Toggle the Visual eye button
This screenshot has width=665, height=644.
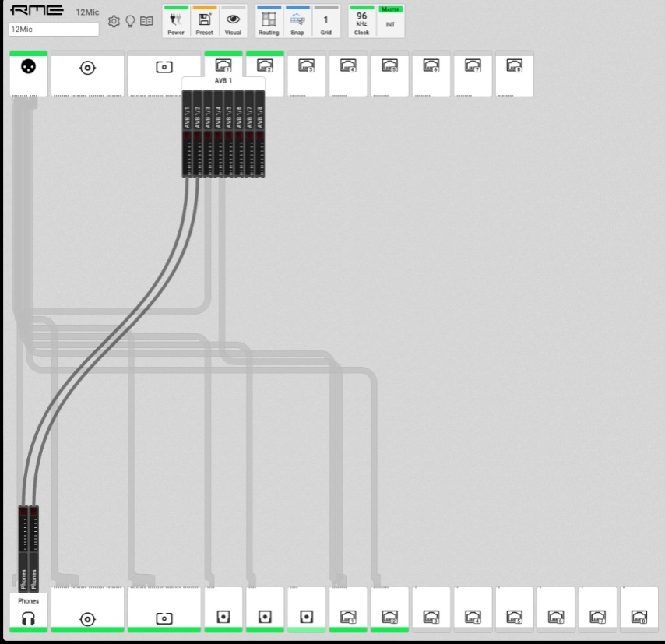point(233,23)
